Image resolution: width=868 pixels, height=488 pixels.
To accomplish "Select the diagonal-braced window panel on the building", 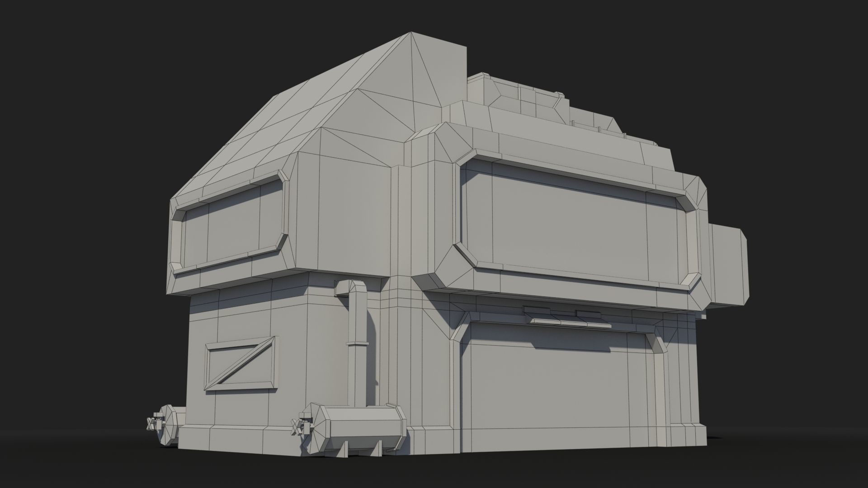I will (x=242, y=363).
